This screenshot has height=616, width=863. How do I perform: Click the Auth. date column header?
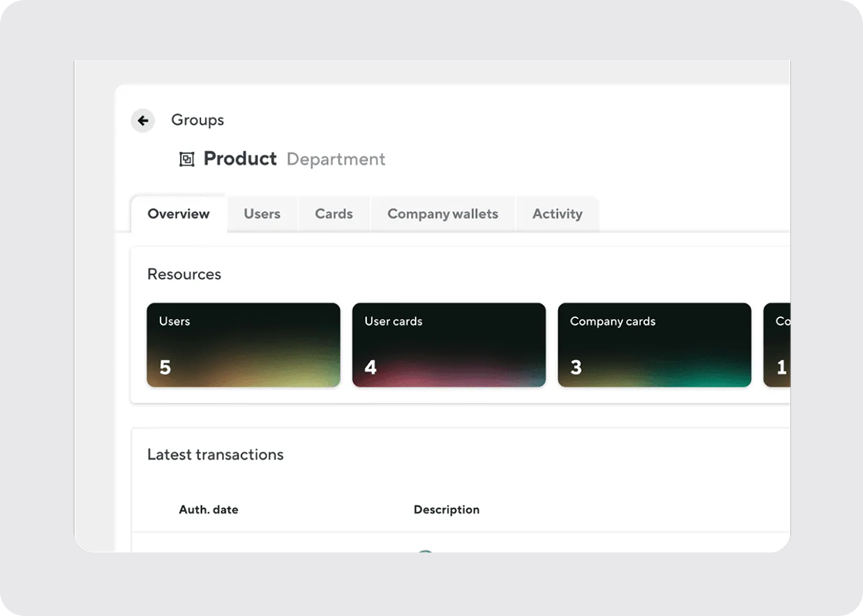pyautogui.click(x=208, y=510)
